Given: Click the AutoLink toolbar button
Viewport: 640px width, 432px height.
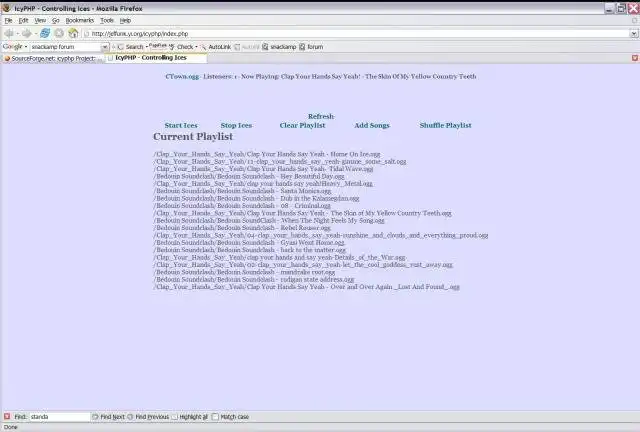Looking at the screenshot, I should point(216,47).
